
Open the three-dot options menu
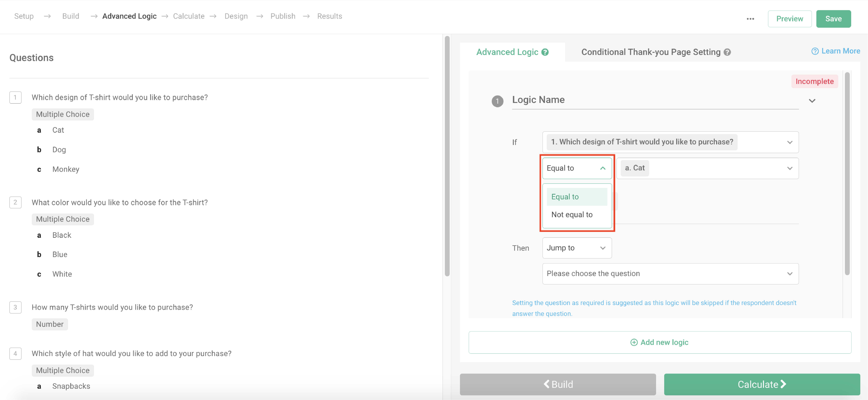750,19
